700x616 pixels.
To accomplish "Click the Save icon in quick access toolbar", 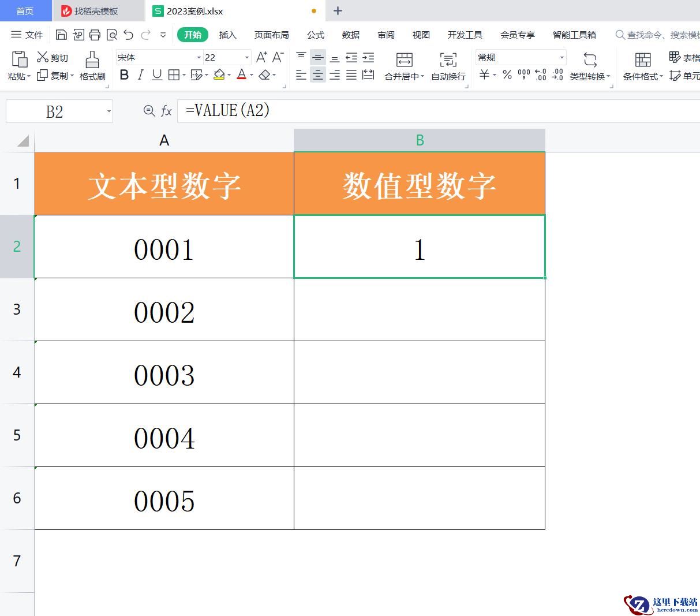I will click(61, 35).
